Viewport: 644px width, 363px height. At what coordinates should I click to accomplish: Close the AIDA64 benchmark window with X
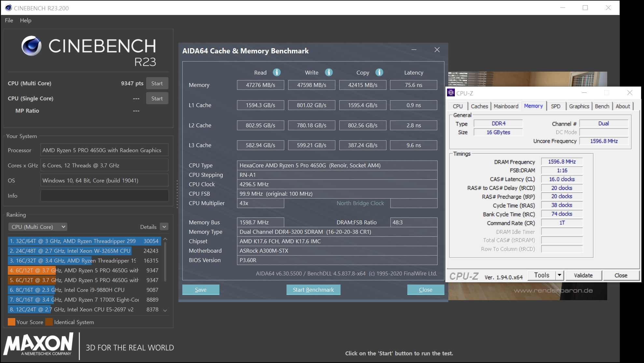click(x=437, y=50)
